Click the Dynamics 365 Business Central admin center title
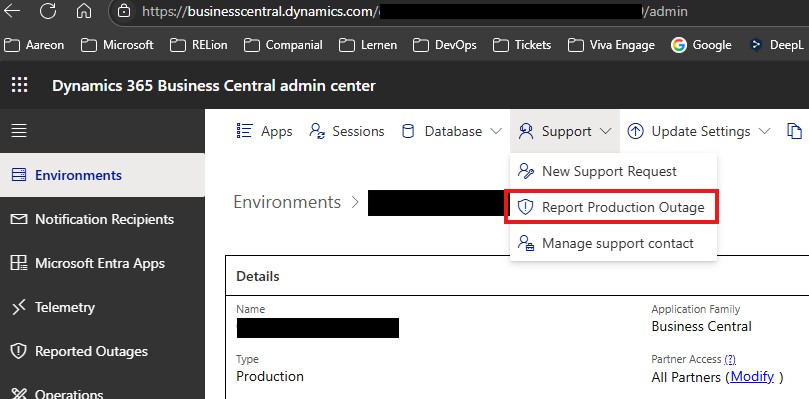 tap(214, 85)
